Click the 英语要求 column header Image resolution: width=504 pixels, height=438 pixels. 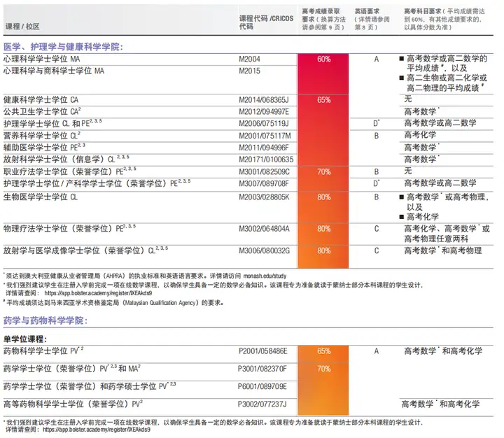click(x=372, y=20)
